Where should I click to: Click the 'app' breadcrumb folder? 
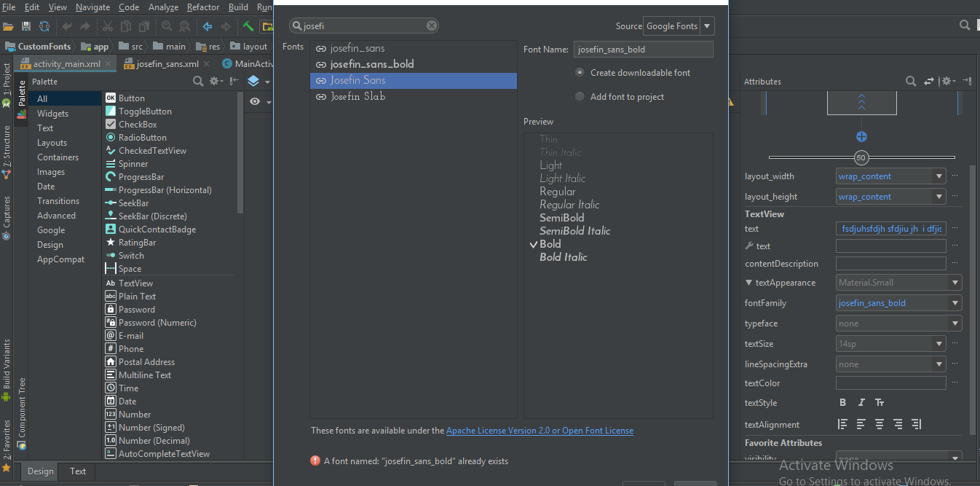pyautogui.click(x=95, y=47)
